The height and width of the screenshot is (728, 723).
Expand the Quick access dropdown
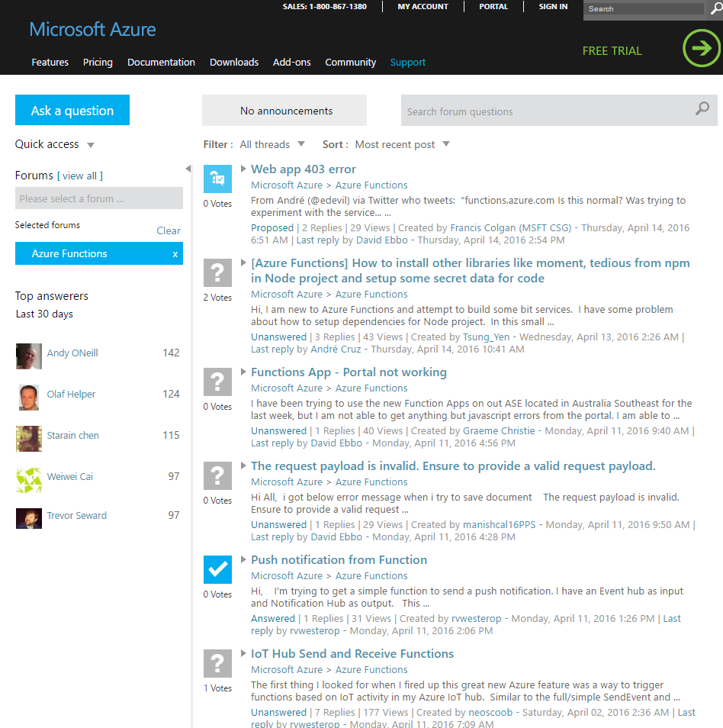click(91, 145)
